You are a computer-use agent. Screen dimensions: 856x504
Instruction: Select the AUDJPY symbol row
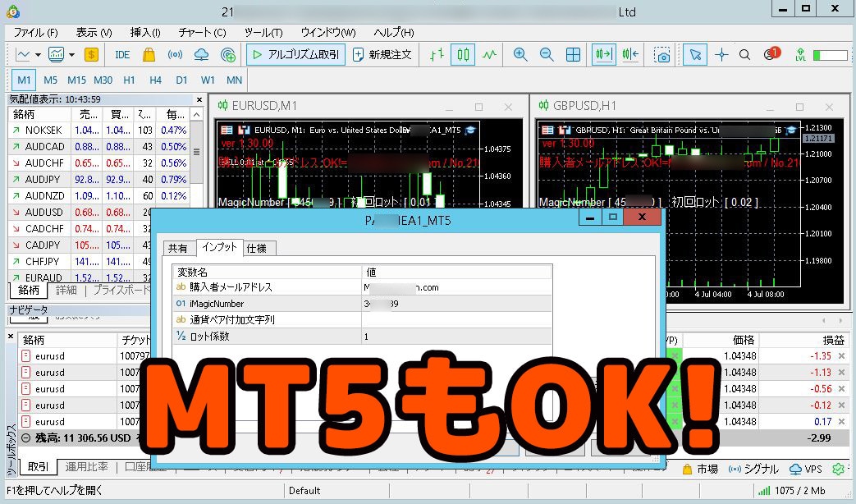pyautogui.click(x=98, y=180)
